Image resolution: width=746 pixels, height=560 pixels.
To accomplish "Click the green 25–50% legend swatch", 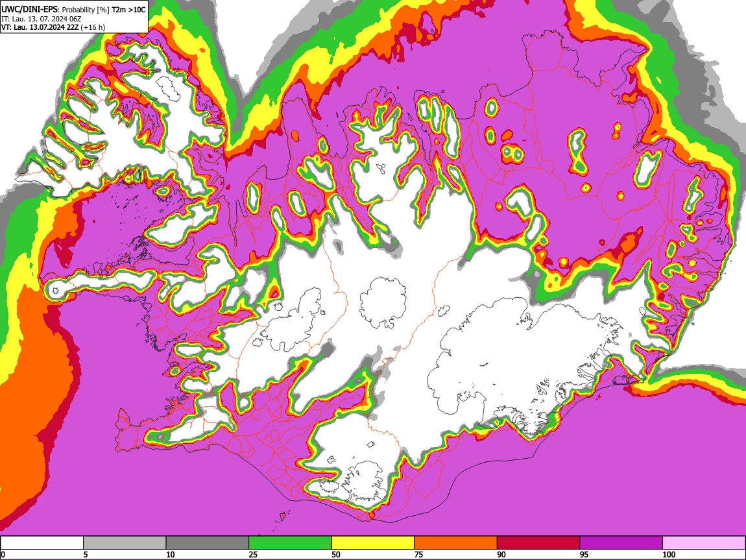I will (290, 543).
